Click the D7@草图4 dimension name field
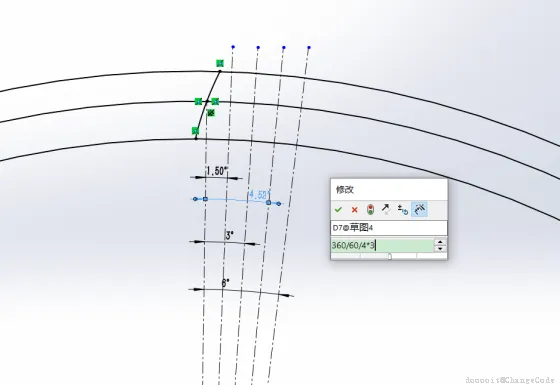This screenshot has width=560, height=386. 389,228
